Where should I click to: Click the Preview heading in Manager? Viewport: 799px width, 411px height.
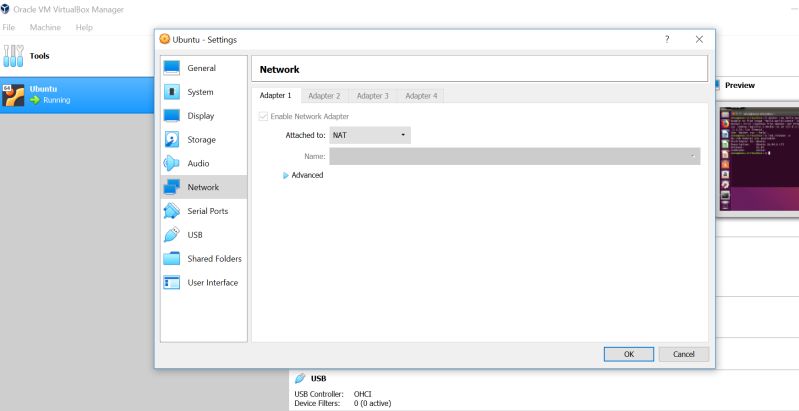(740, 86)
